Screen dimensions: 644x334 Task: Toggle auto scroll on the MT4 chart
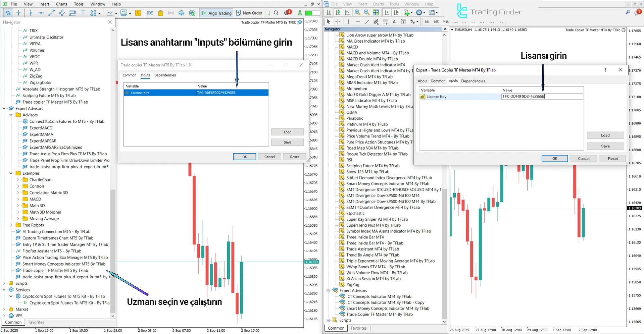pyautogui.click(x=387, y=12)
